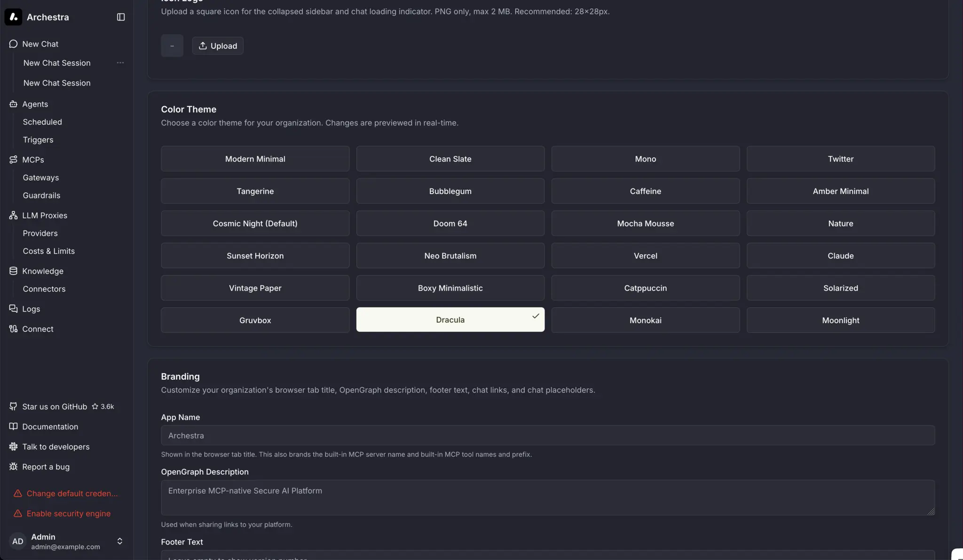The height and width of the screenshot is (560, 963).
Task: Go to Costs & Limits page
Action: [49, 251]
